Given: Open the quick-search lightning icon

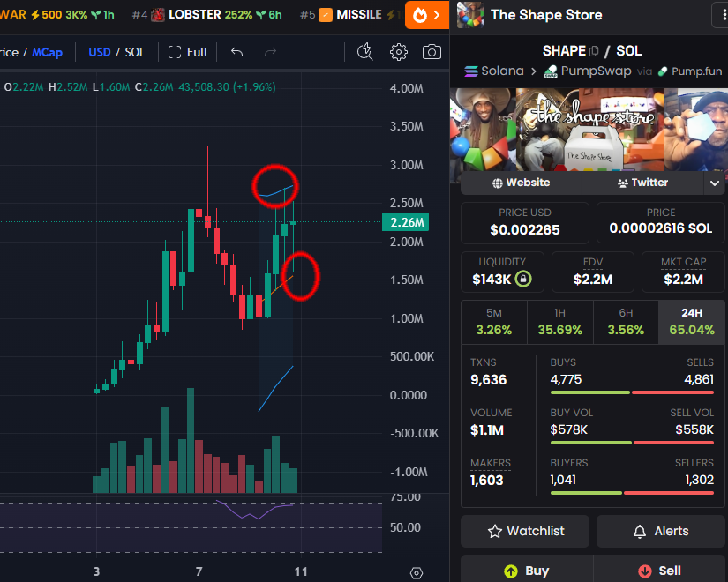Looking at the screenshot, I should point(365,52).
